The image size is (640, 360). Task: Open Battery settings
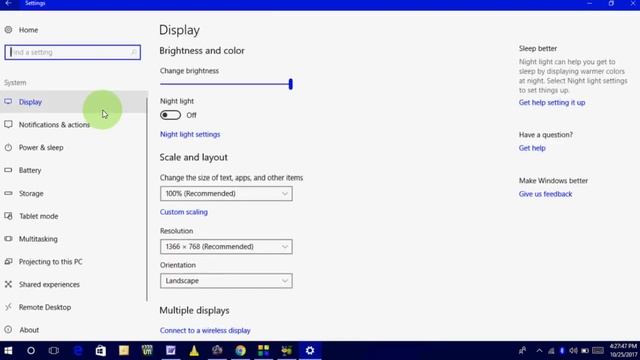click(x=30, y=170)
